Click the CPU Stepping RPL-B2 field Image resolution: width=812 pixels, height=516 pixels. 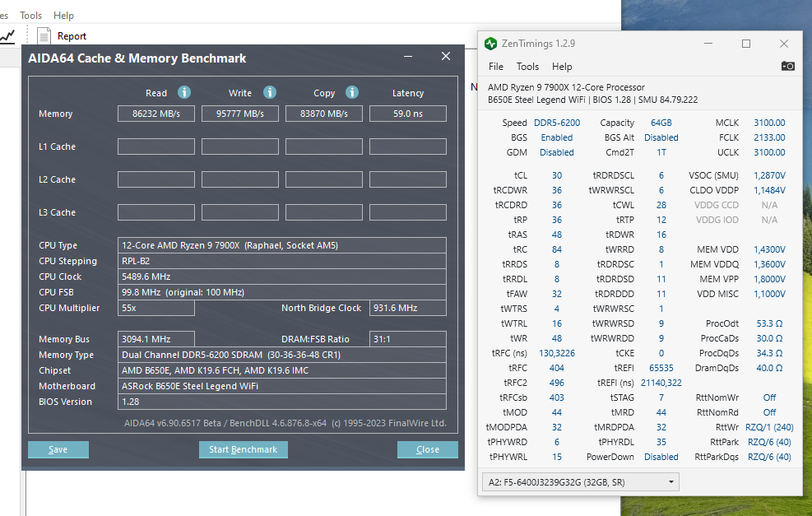point(282,261)
